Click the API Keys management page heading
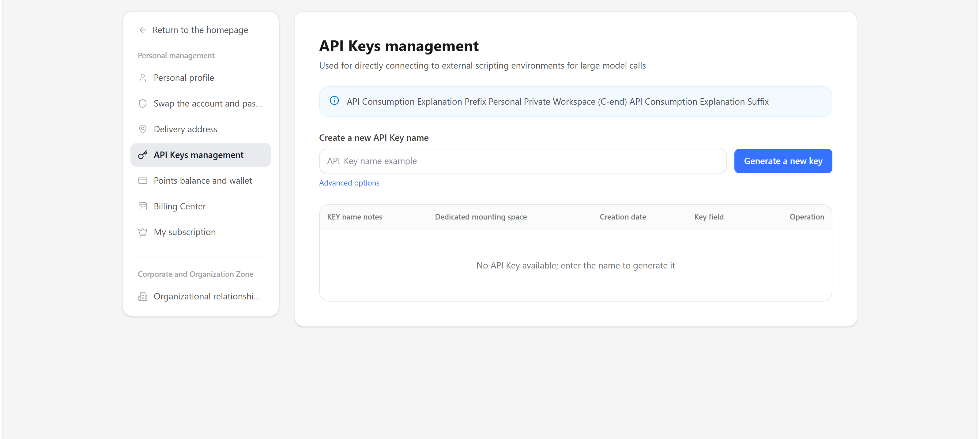This screenshot has height=439, width=980. [399, 46]
